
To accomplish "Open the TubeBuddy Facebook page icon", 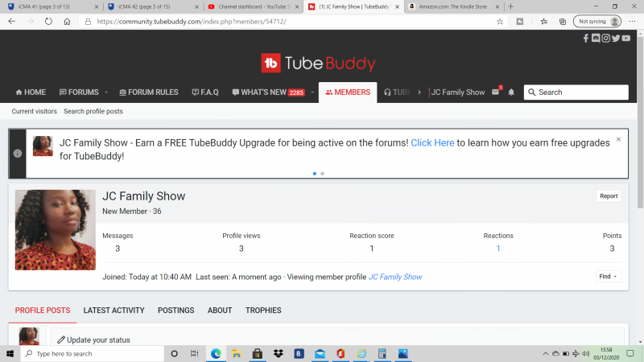I will pos(586,38).
